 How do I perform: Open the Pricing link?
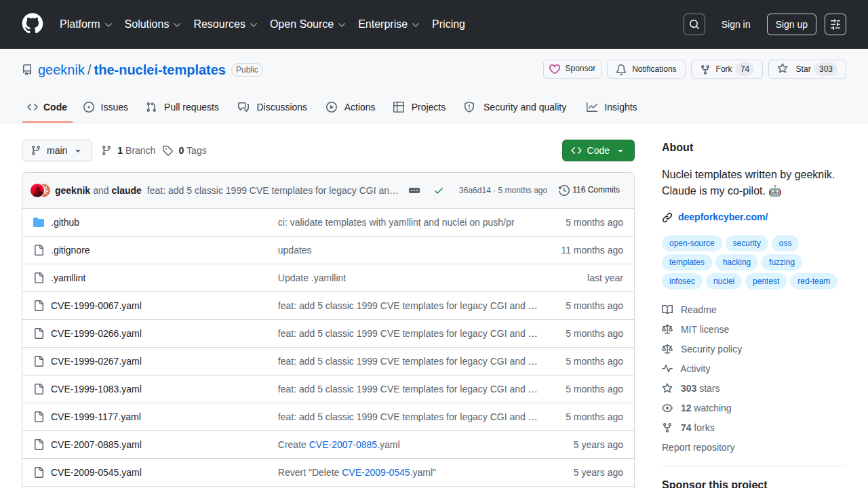(x=448, y=24)
